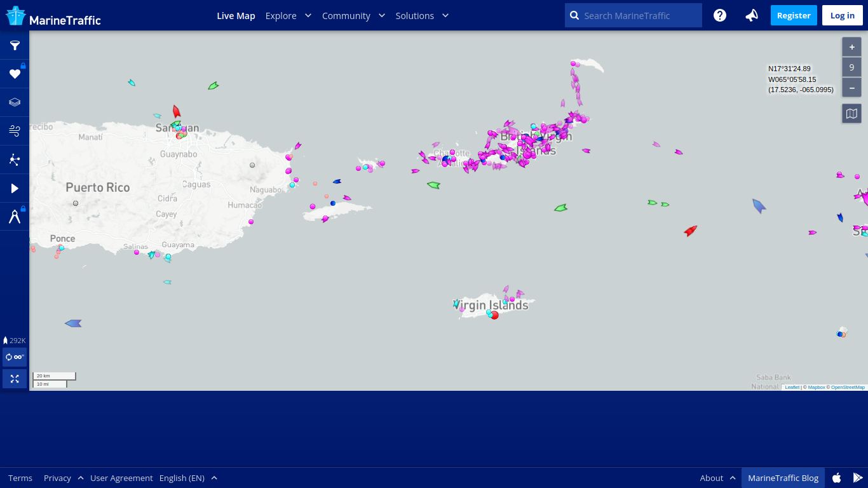Image resolution: width=868 pixels, height=488 pixels.
Task: Open the map layers panel
Action: point(15,102)
